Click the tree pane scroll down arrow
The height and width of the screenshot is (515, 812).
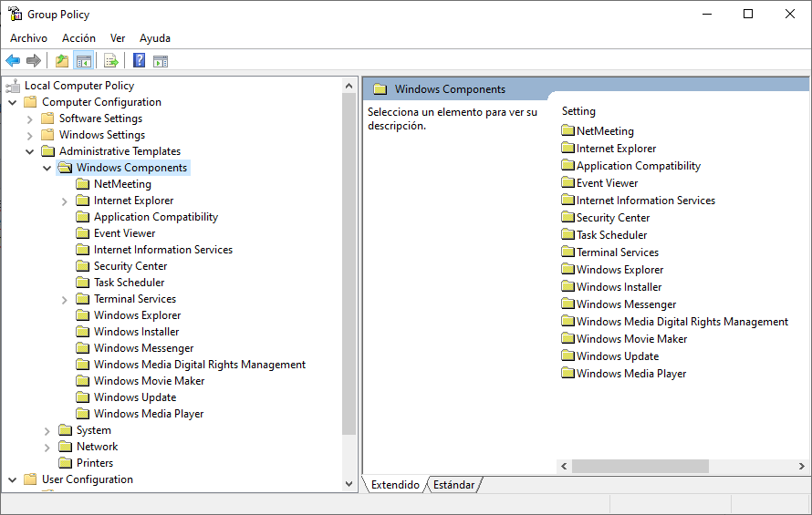[x=349, y=484]
